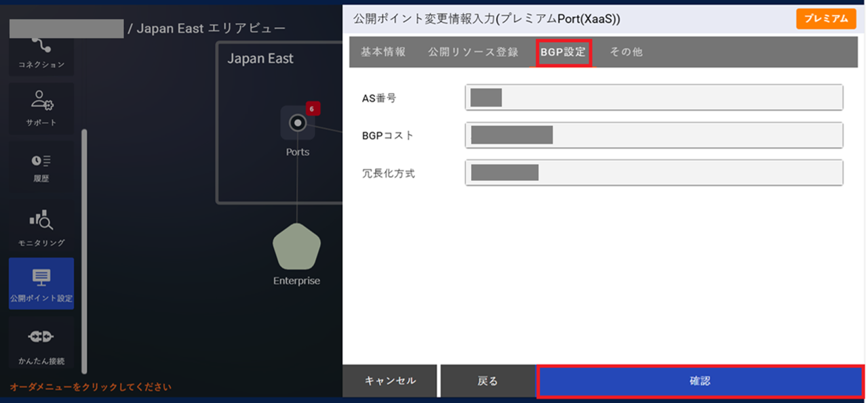Click the AS番号 input field
The image size is (868, 403).
coord(653,97)
